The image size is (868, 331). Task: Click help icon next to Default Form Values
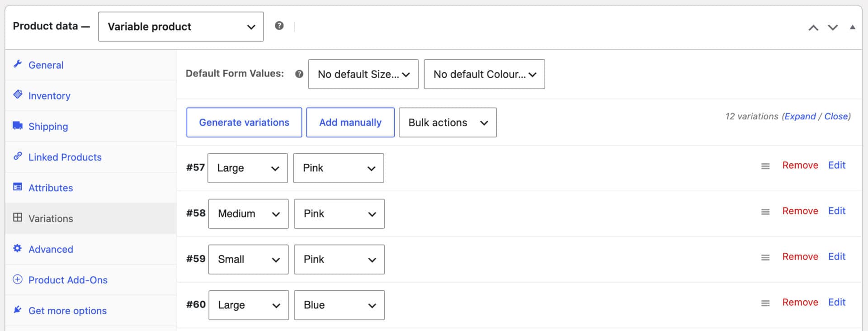(x=299, y=74)
